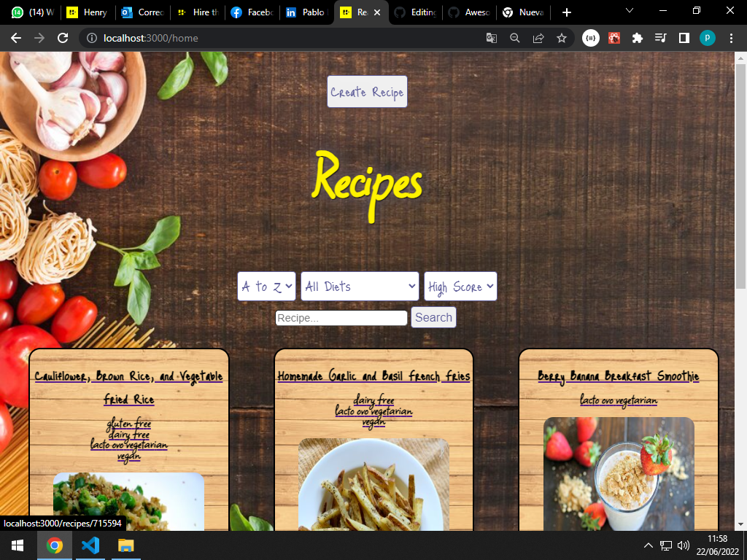Viewport: 747px width, 560px height.
Task: Click the address bar URL
Action: [x=150, y=38]
